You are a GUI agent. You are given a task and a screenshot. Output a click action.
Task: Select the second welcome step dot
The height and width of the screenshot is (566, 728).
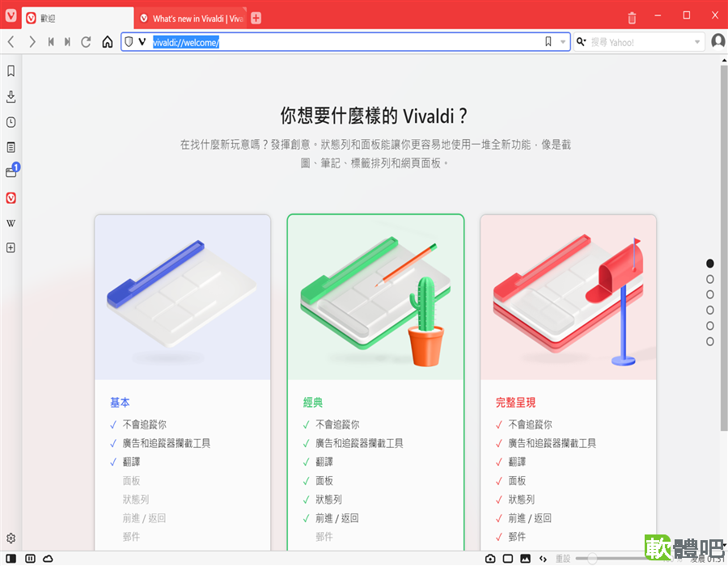(709, 279)
